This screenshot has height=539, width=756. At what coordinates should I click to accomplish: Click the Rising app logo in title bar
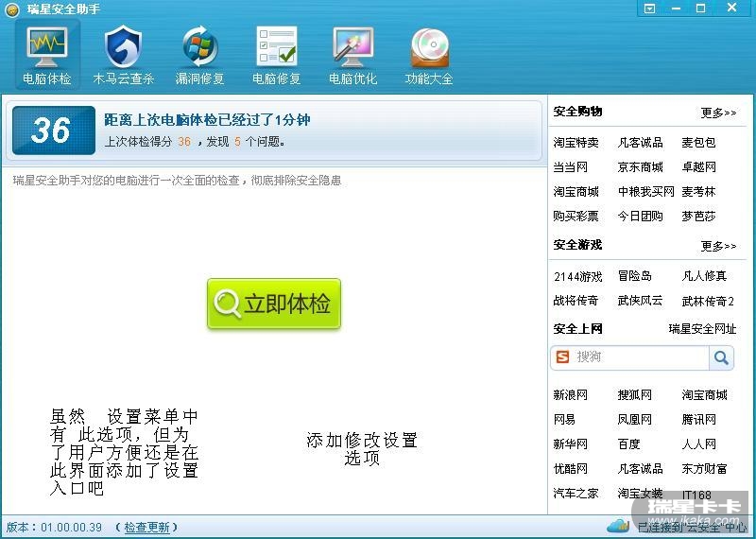(12, 9)
